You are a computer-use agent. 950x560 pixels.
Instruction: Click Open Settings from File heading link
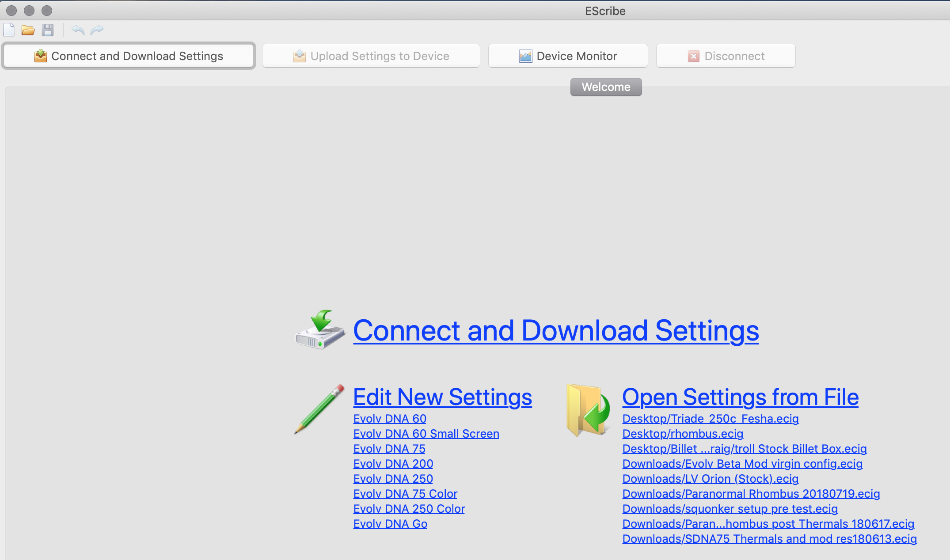[x=740, y=397]
